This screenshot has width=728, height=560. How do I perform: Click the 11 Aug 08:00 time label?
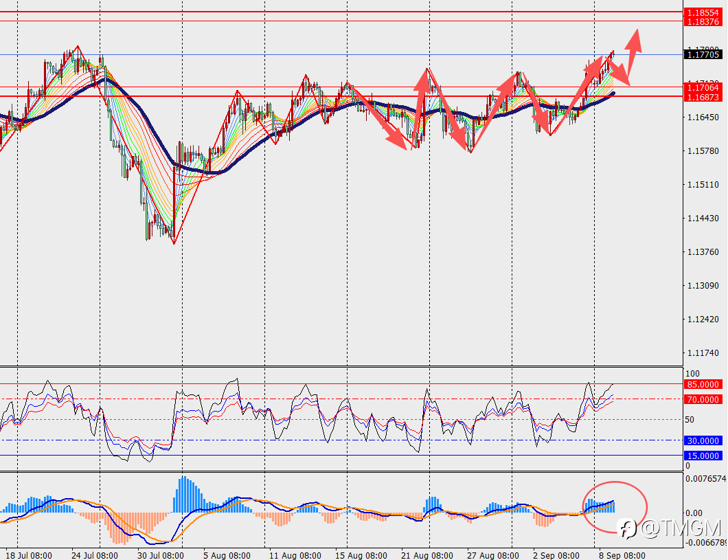(x=295, y=555)
